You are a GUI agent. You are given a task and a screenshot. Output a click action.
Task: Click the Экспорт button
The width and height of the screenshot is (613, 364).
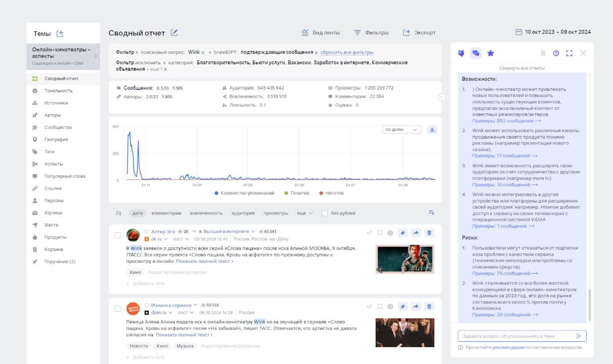click(419, 33)
